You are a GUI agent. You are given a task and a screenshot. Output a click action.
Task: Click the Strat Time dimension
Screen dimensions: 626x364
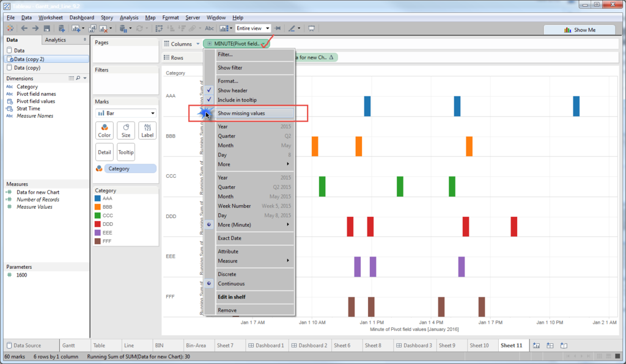[28, 109]
